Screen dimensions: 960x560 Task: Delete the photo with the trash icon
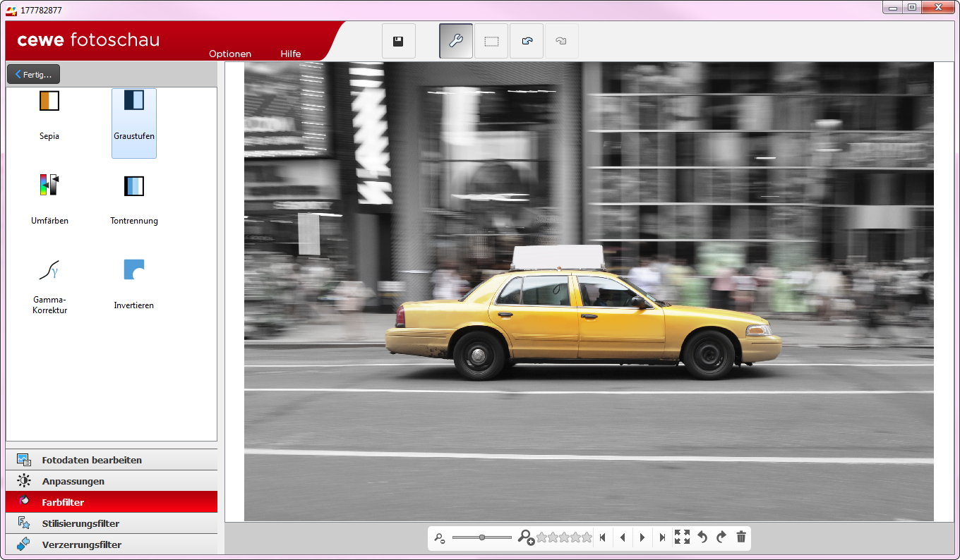[741, 537]
